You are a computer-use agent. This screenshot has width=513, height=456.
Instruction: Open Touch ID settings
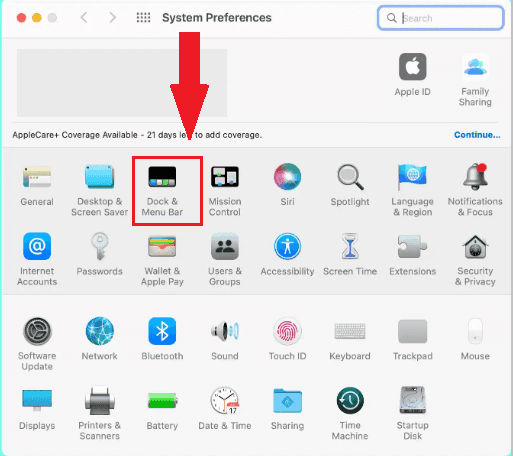click(287, 331)
